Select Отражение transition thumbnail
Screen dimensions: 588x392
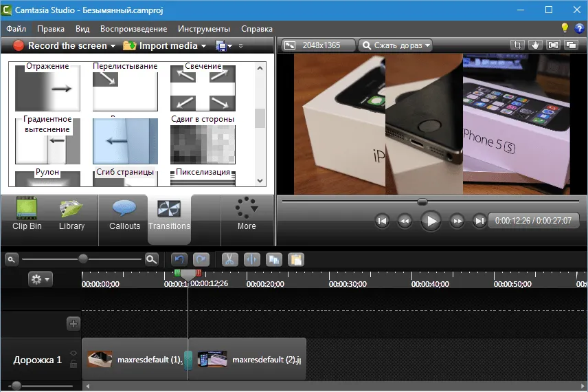47,88
